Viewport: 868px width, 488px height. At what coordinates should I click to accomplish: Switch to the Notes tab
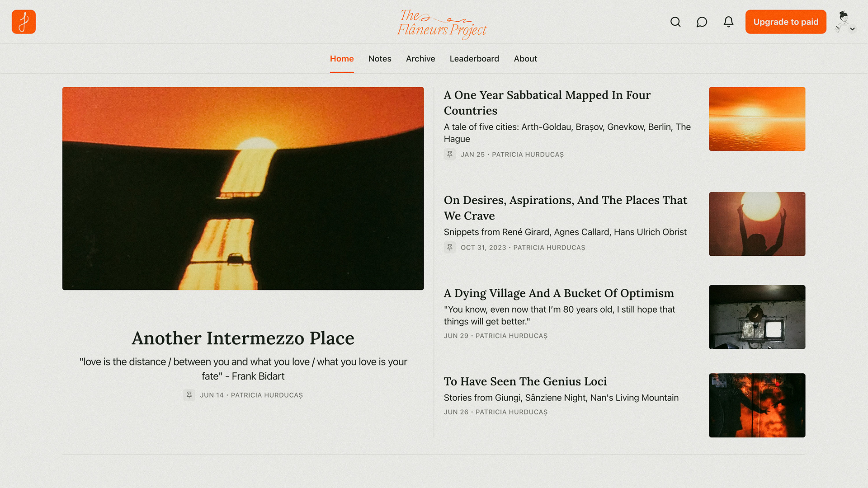380,59
